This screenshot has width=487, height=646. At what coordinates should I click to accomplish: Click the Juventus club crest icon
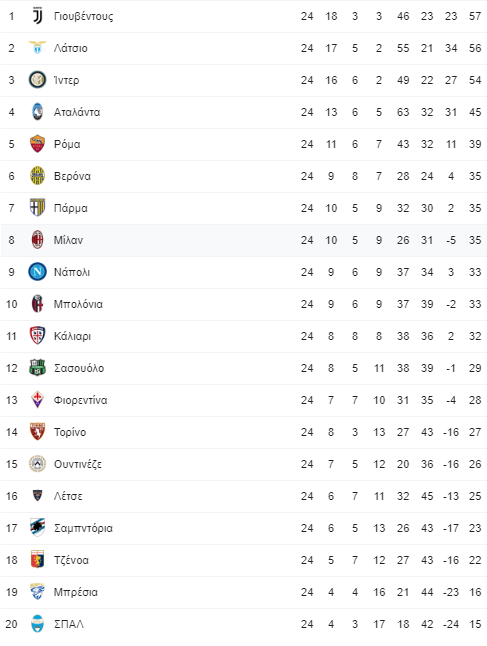(37, 16)
